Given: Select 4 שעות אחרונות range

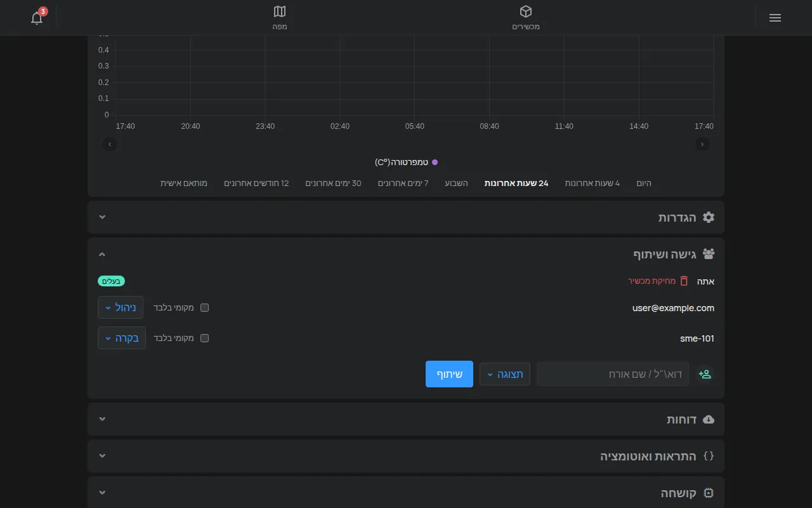Looking at the screenshot, I should tap(593, 184).
